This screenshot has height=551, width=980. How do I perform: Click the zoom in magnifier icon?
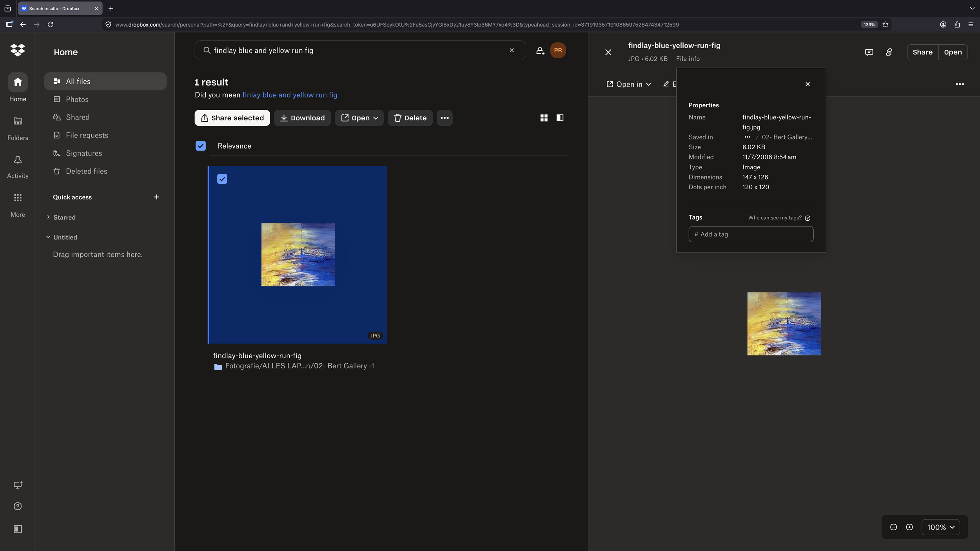click(909, 527)
